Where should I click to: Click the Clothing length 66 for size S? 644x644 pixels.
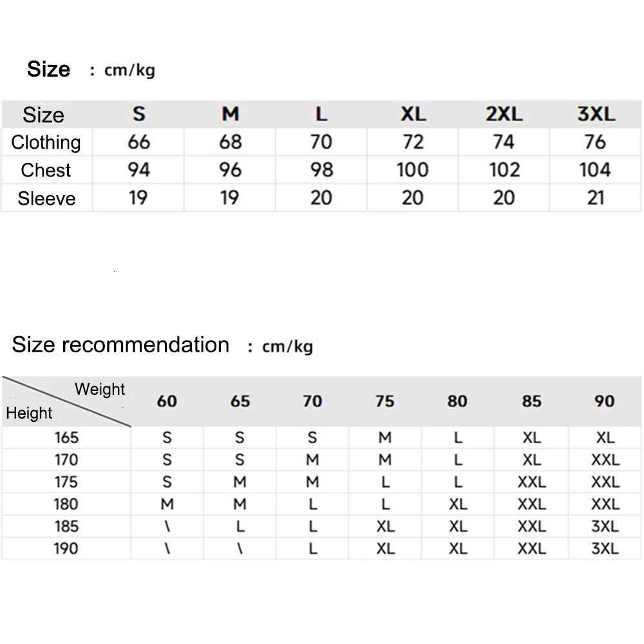[x=138, y=142]
